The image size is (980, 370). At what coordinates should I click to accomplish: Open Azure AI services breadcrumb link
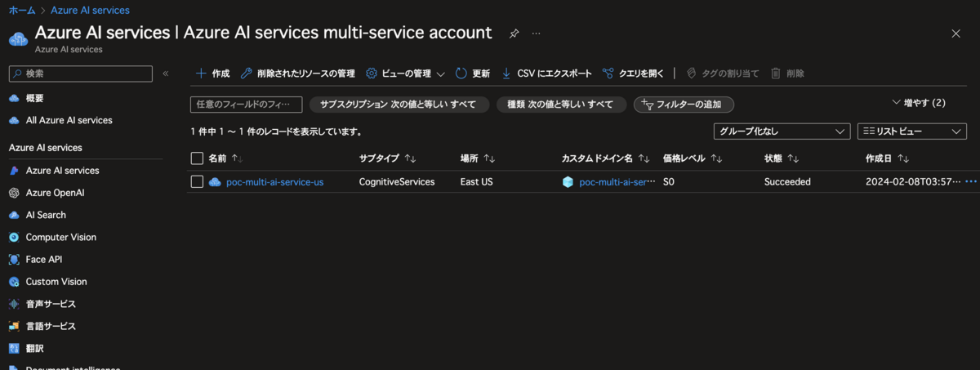point(90,10)
